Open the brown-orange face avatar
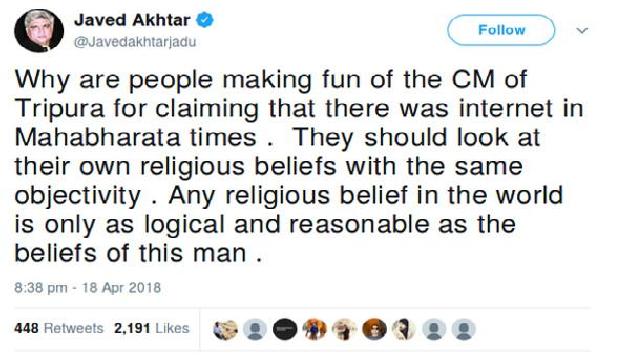The image size is (630, 362). pyautogui.click(x=374, y=329)
